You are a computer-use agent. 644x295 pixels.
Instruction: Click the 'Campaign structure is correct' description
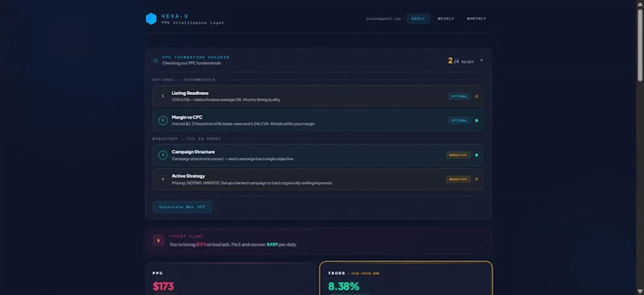coord(233,159)
